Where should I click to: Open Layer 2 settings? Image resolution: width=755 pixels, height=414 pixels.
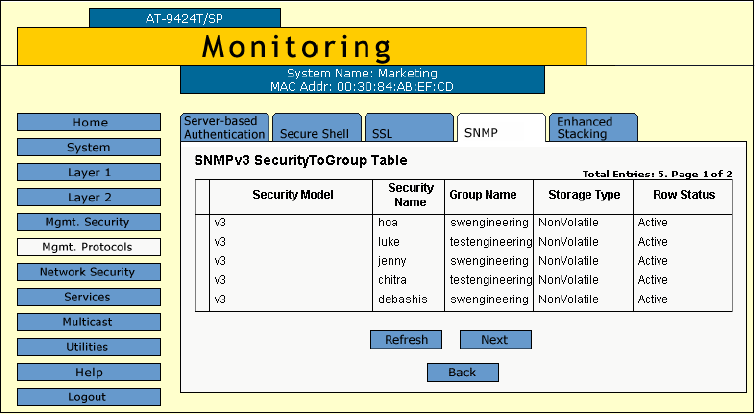point(89,197)
